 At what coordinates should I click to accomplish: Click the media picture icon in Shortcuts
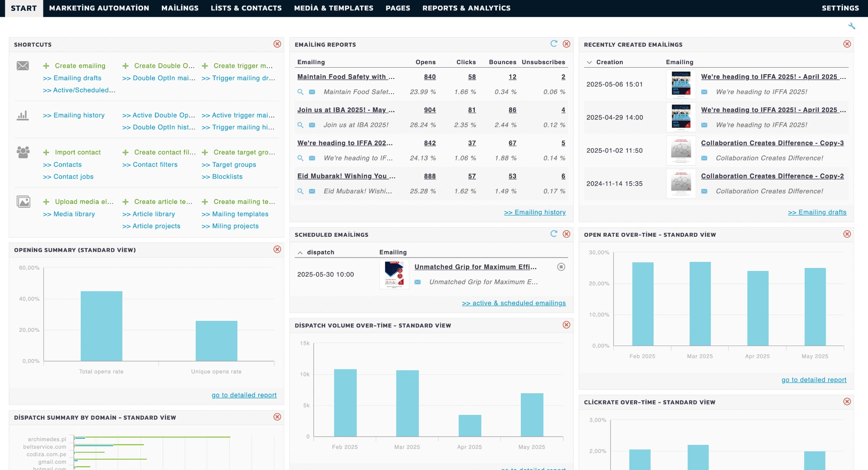[x=24, y=202]
